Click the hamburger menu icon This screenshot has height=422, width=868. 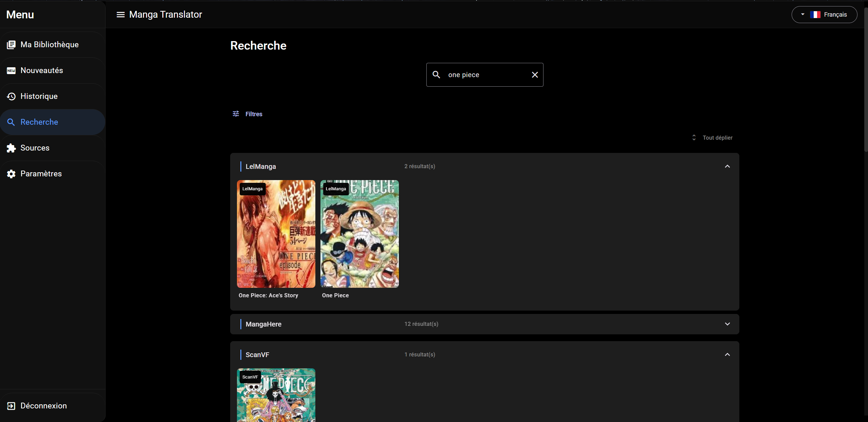pyautogui.click(x=121, y=15)
